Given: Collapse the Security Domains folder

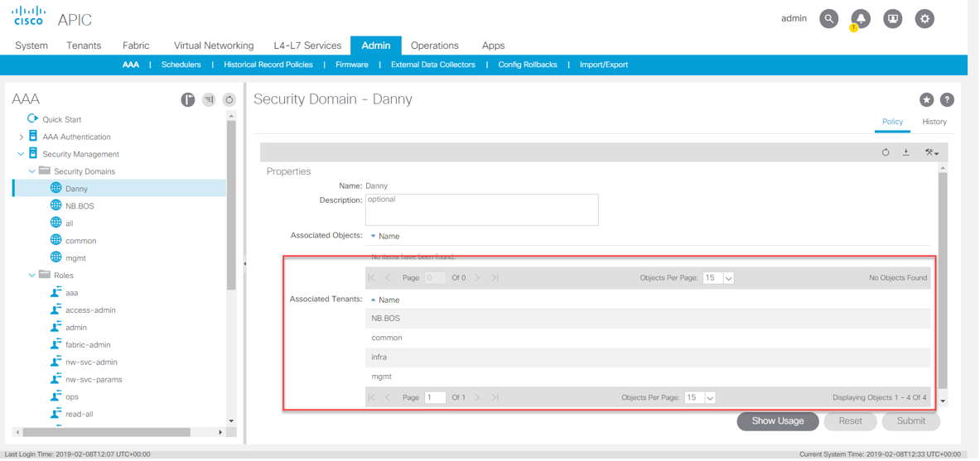Looking at the screenshot, I should pyautogui.click(x=31, y=171).
